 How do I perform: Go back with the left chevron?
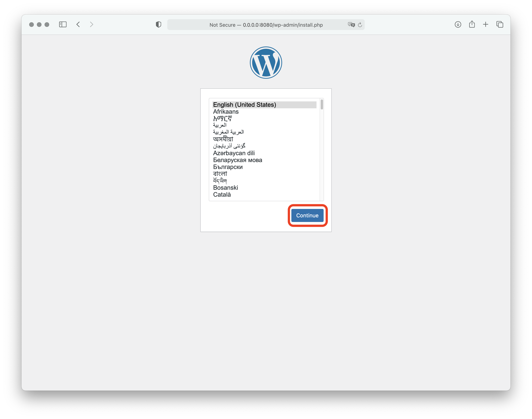point(78,24)
